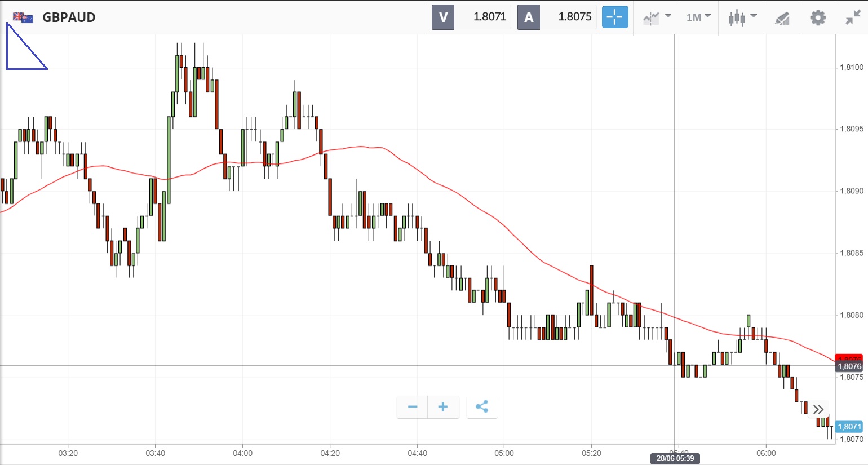Click the 1,8070 price axis label
Image resolution: width=868 pixels, height=465 pixels.
coord(852,439)
